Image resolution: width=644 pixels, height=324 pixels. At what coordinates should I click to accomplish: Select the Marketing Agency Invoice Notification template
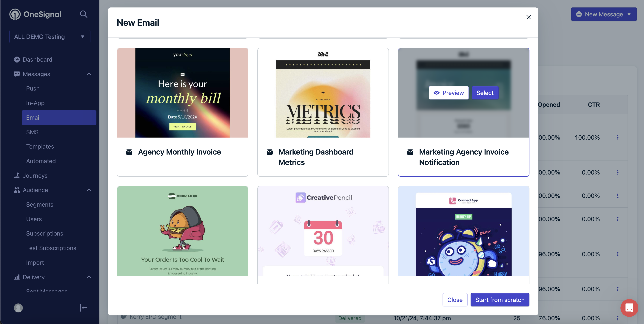[x=485, y=93]
